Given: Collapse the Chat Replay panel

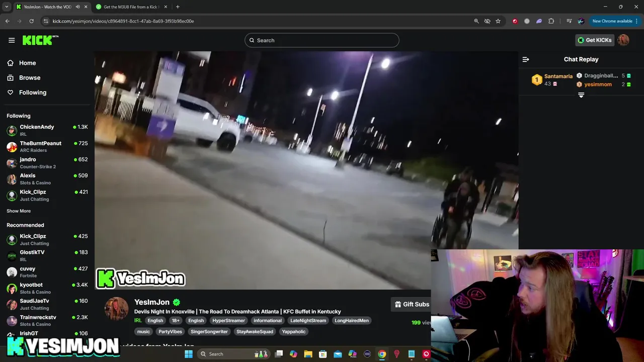Looking at the screenshot, I should (526, 59).
